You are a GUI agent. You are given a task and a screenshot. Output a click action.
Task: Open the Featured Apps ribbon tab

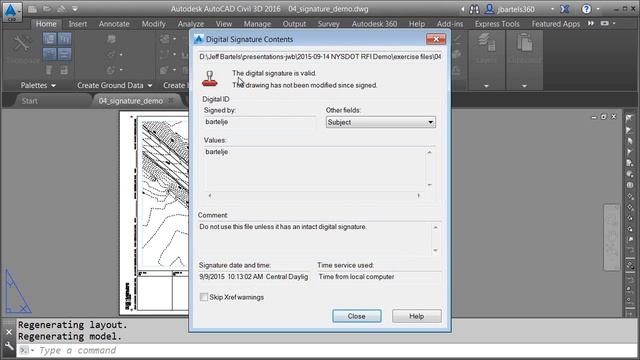556,24
